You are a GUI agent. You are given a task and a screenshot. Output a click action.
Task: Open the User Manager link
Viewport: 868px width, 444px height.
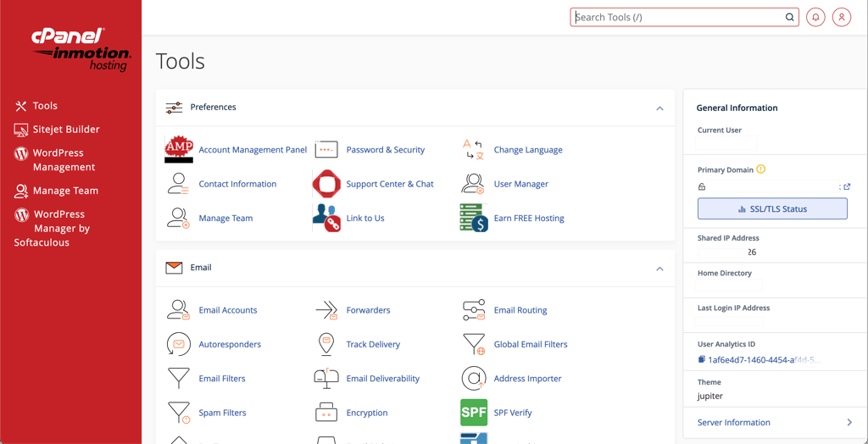pyautogui.click(x=521, y=184)
